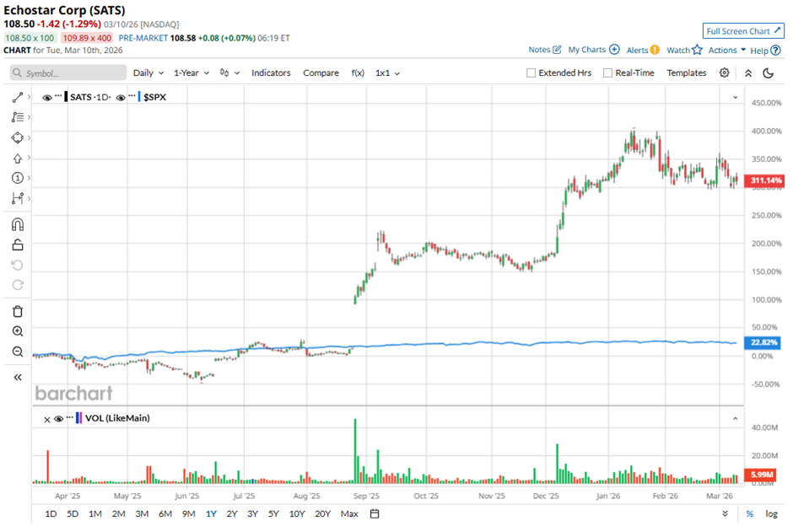Screen dimensions: 793x532
Task: Open Alerts for SATS
Action: click(x=643, y=50)
